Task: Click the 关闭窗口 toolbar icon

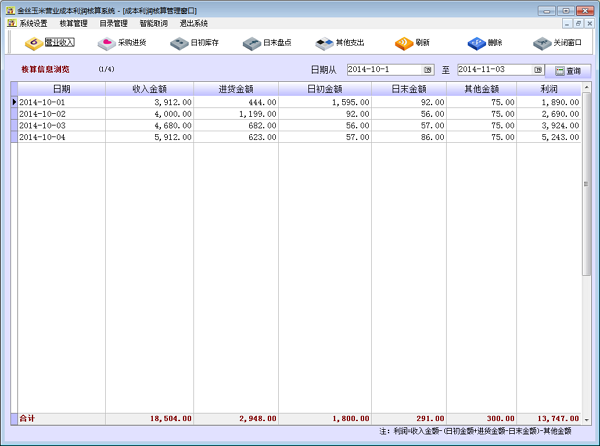Action: [542, 43]
